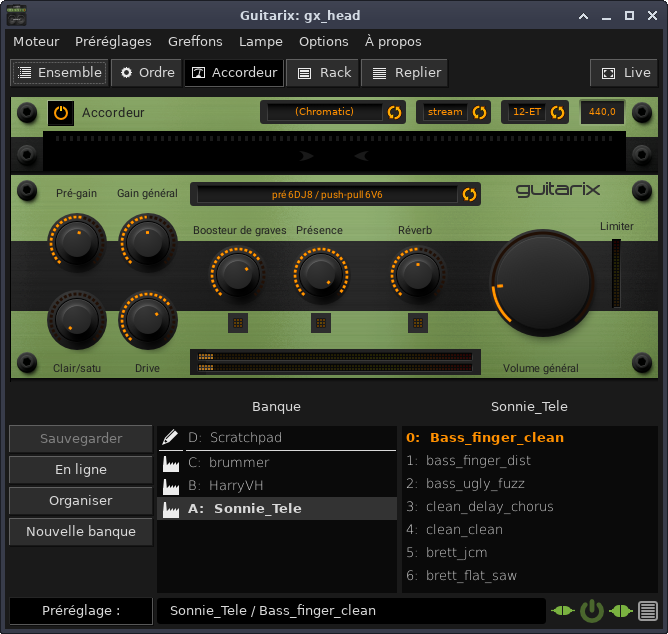668x634 pixels.
Task: Toggle the switch below Présence knob
Action: (321, 322)
